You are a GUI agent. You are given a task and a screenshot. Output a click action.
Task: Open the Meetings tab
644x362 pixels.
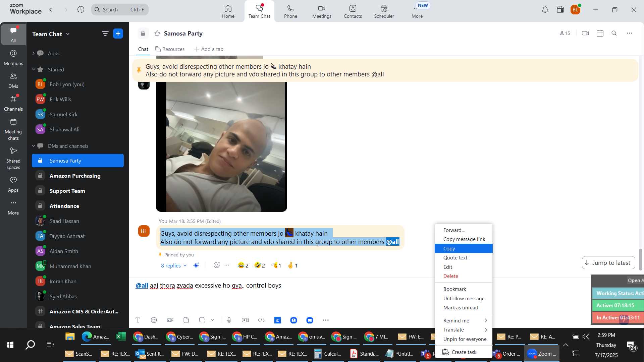322,11
